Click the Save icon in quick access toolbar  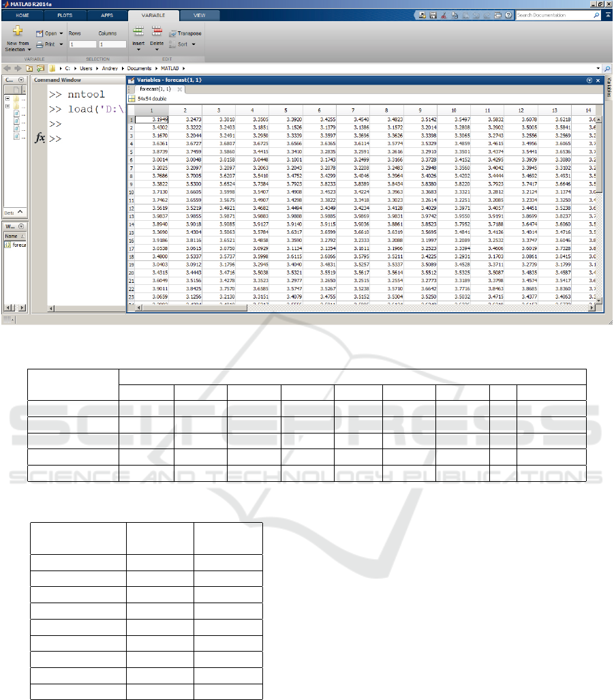pyautogui.click(x=433, y=14)
